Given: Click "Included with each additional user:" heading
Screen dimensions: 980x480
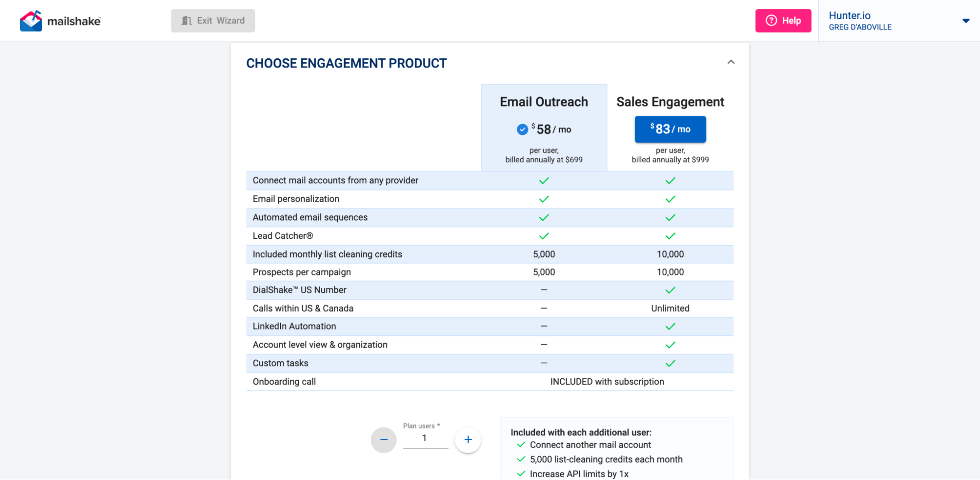Looking at the screenshot, I should pos(581,432).
